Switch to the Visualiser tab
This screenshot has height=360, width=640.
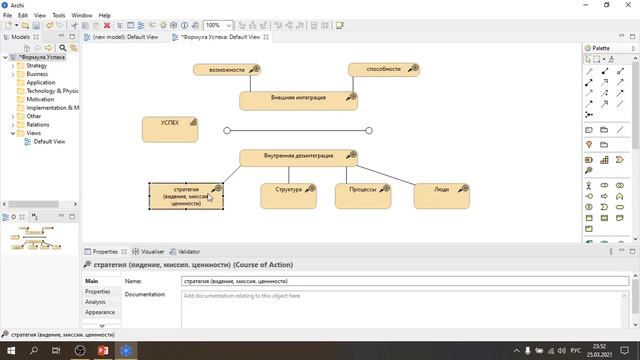[x=148, y=251]
